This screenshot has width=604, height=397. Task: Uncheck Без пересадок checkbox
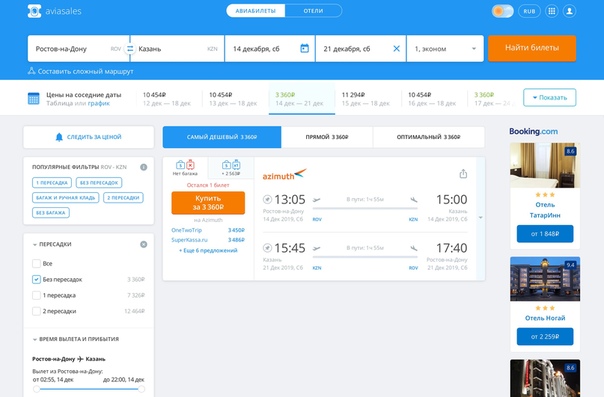(37, 279)
